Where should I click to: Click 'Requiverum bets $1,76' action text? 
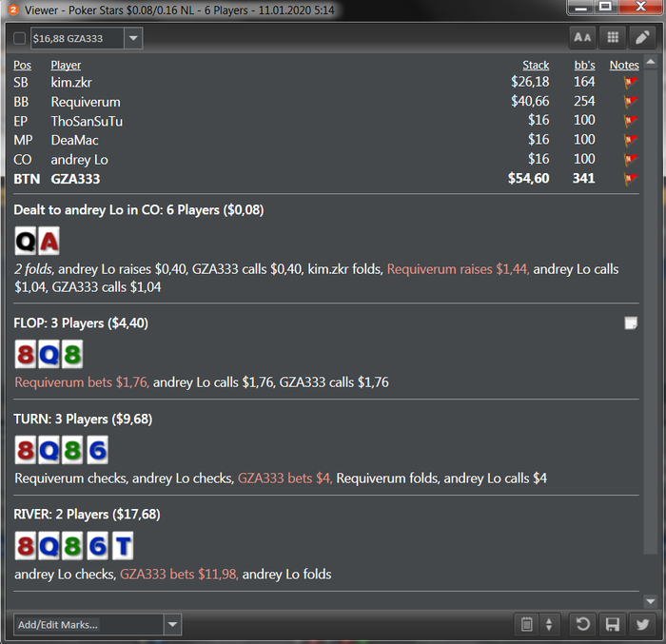point(82,382)
